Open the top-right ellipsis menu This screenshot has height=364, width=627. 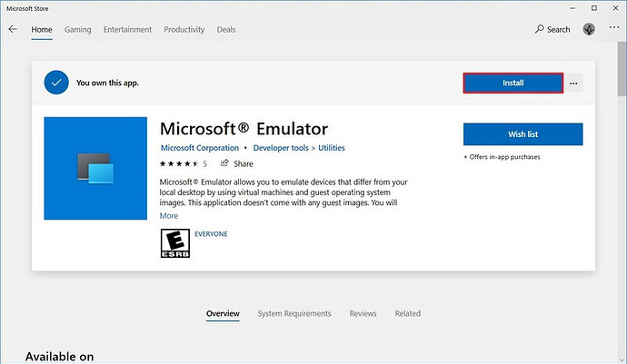[614, 27]
